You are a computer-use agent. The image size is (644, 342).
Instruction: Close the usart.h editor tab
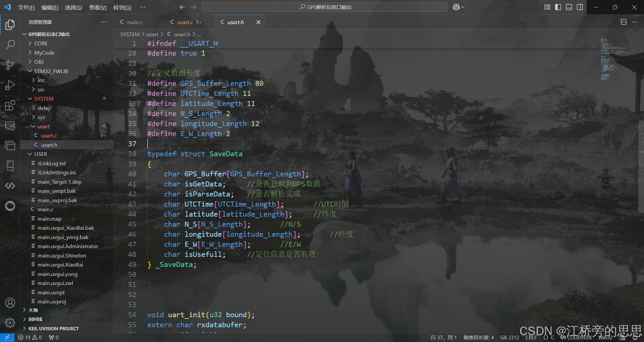point(258,22)
